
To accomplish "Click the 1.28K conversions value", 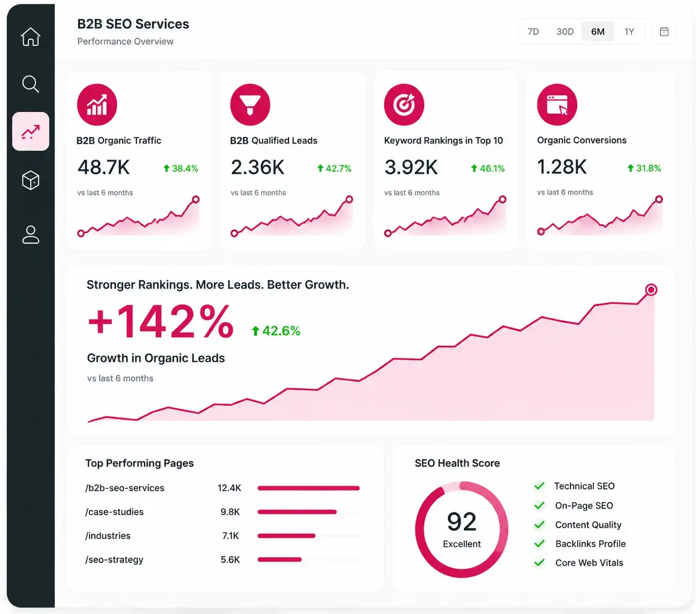I will click(562, 167).
